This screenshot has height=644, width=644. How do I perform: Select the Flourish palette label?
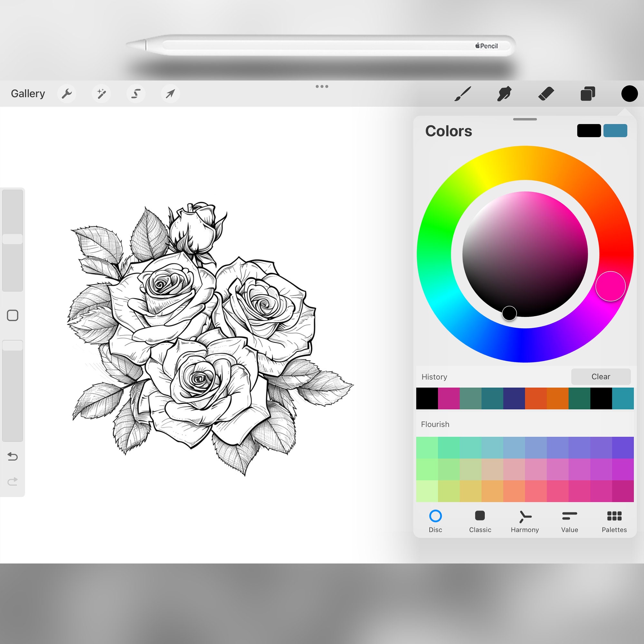(x=435, y=424)
